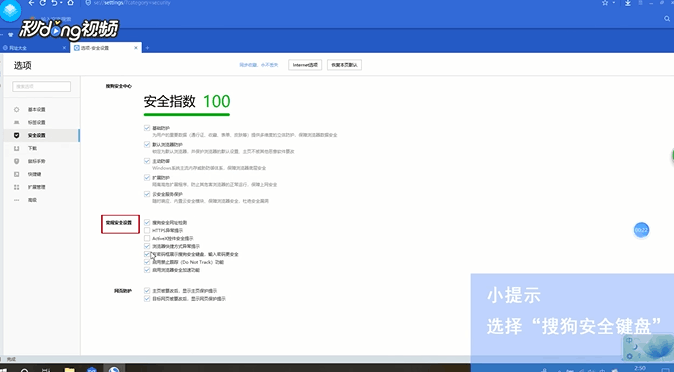This screenshot has height=372, width=674.
Task: Click the account avatar in the top-left corner
Action: (10, 10)
